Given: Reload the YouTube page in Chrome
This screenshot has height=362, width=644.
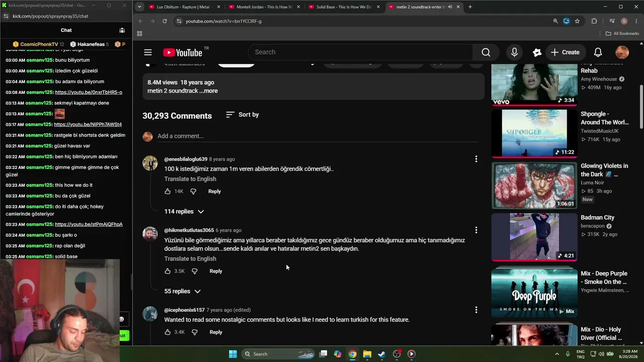Looking at the screenshot, I should (x=165, y=21).
